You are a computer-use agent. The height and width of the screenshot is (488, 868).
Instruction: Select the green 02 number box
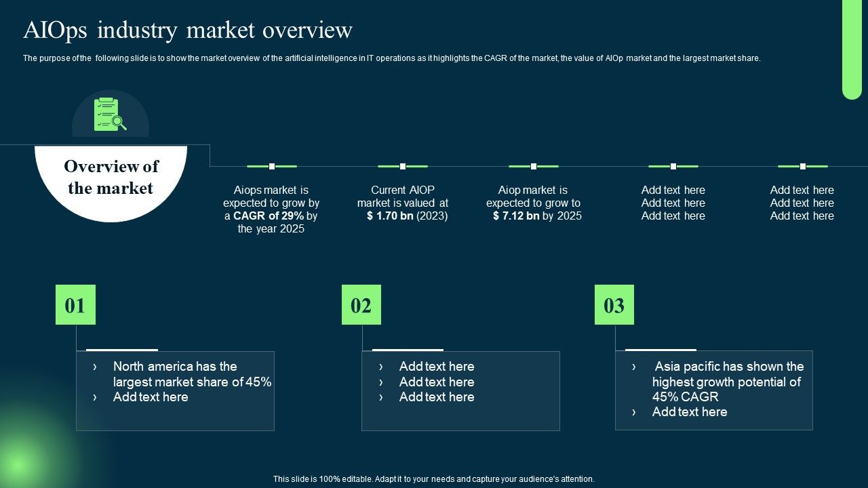[x=361, y=305]
